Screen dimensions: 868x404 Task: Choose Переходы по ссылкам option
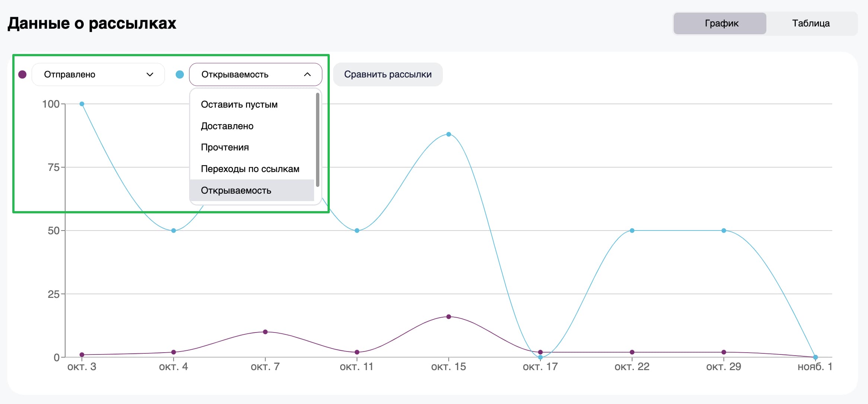pos(252,169)
